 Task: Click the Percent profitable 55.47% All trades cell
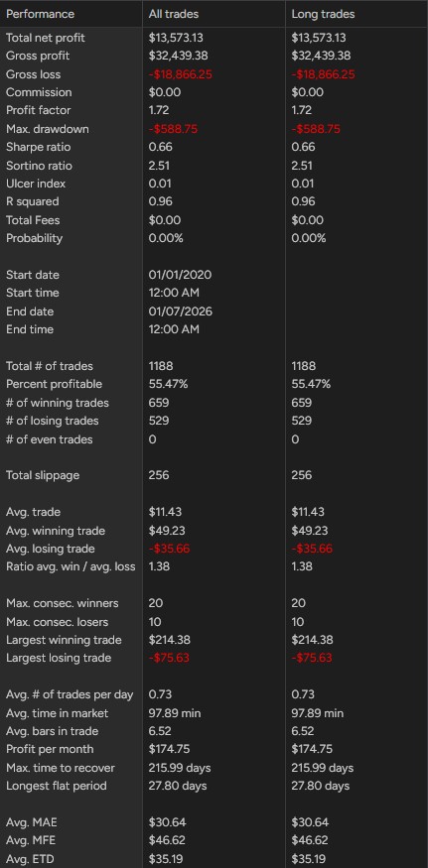pyautogui.click(x=169, y=384)
